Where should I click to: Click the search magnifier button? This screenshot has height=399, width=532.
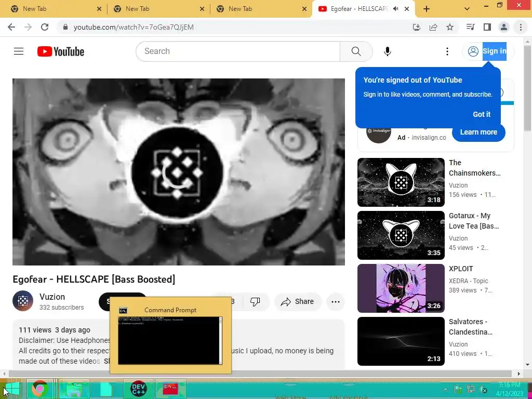pyautogui.click(x=356, y=51)
